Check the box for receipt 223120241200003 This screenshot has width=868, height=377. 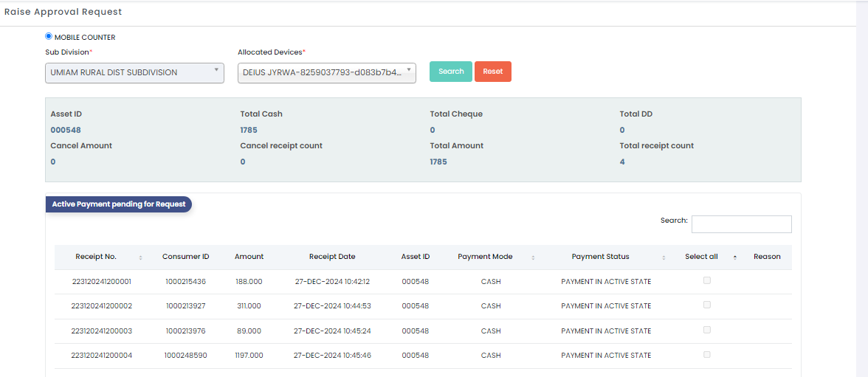pyautogui.click(x=707, y=330)
